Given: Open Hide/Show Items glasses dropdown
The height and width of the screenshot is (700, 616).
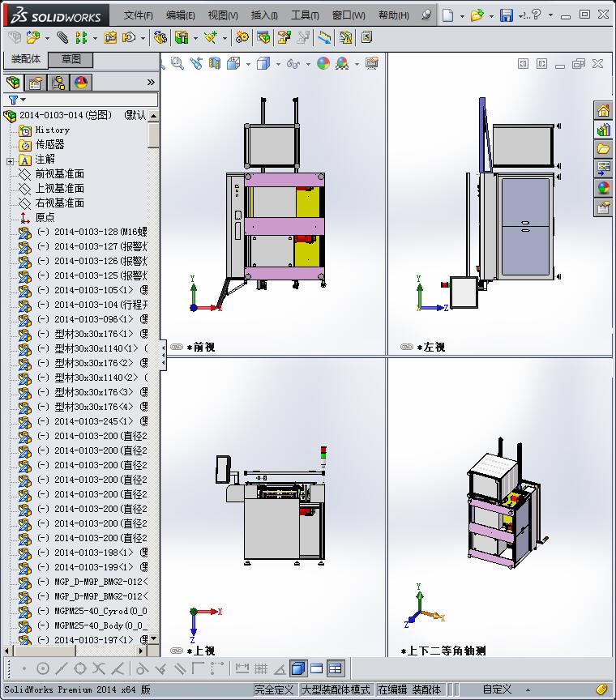Looking at the screenshot, I should click(308, 64).
